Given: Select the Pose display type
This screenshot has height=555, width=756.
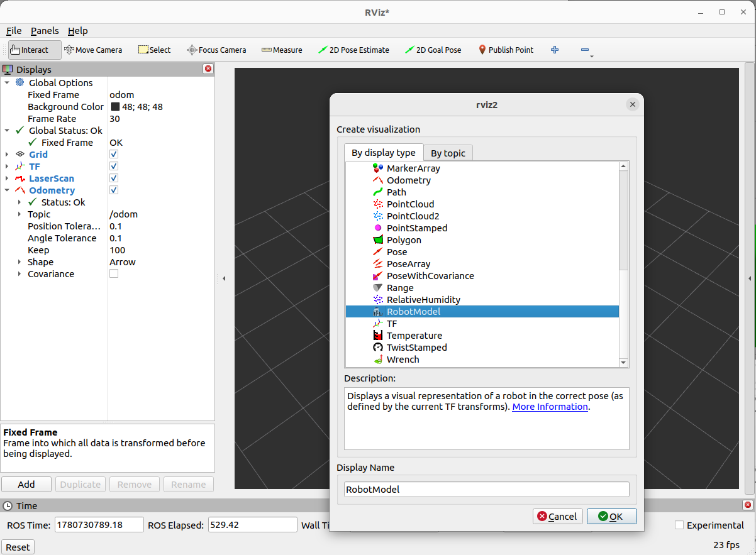Looking at the screenshot, I should coord(397,252).
